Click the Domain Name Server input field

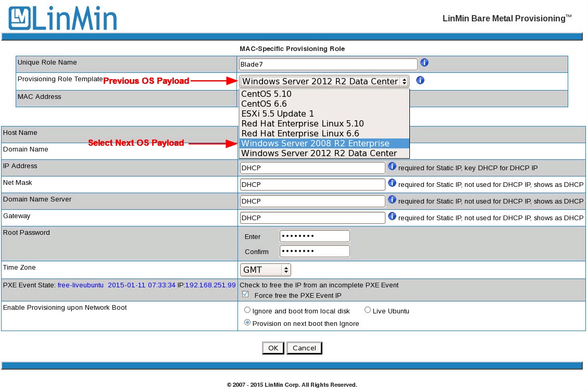click(x=312, y=201)
